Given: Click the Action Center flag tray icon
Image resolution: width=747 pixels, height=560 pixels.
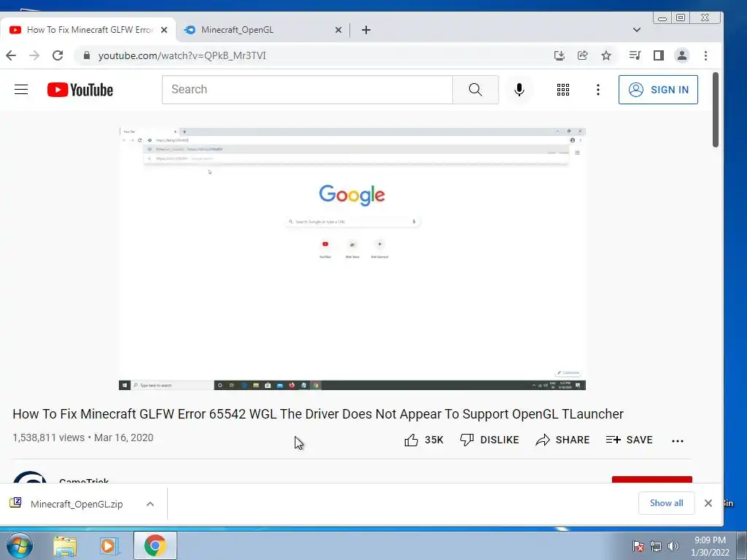Looking at the screenshot, I should click(638, 546).
